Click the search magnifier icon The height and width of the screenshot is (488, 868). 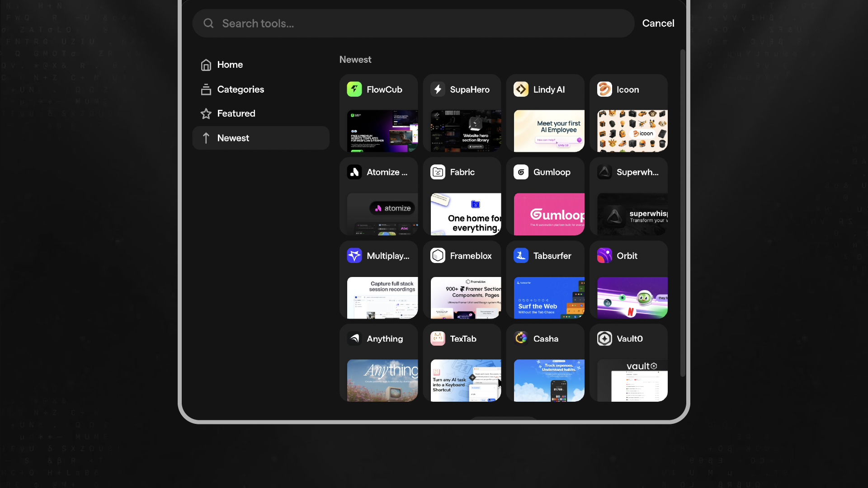click(x=208, y=23)
